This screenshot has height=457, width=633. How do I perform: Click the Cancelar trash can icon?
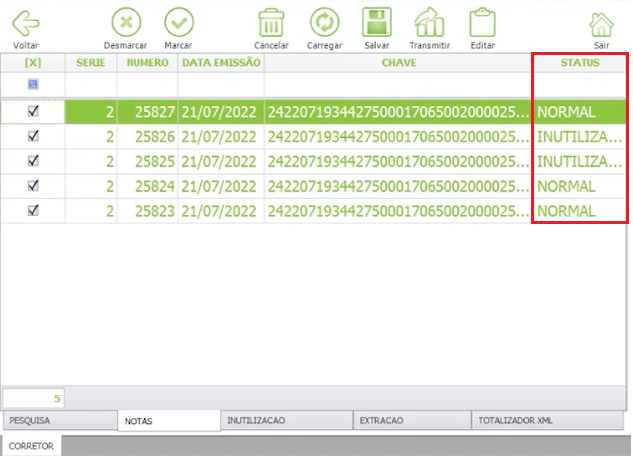[x=271, y=23]
